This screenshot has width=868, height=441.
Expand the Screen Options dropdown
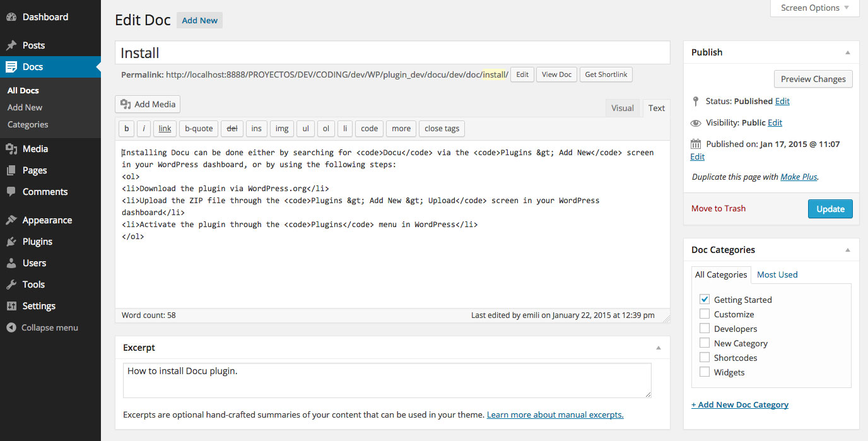[x=814, y=8]
